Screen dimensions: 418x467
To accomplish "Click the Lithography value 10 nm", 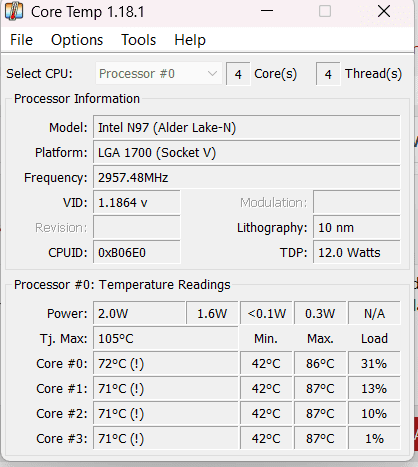I will pos(357,228).
